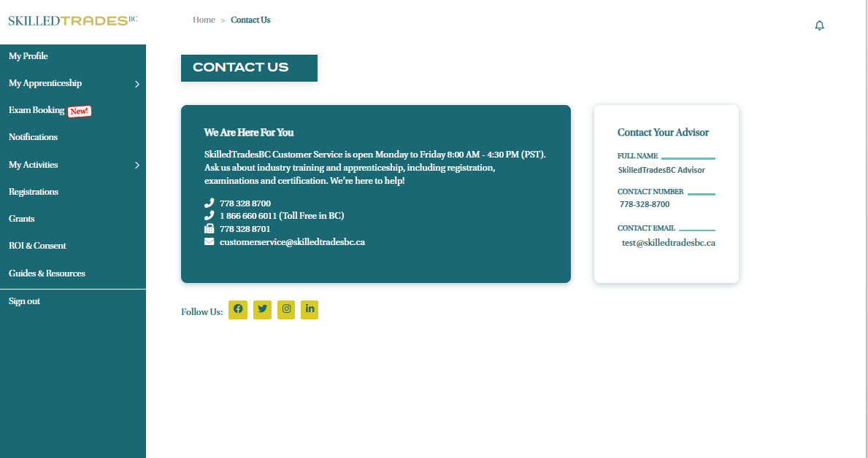868x458 pixels.
Task: Open the Facebook social icon
Action: point(238,309)
